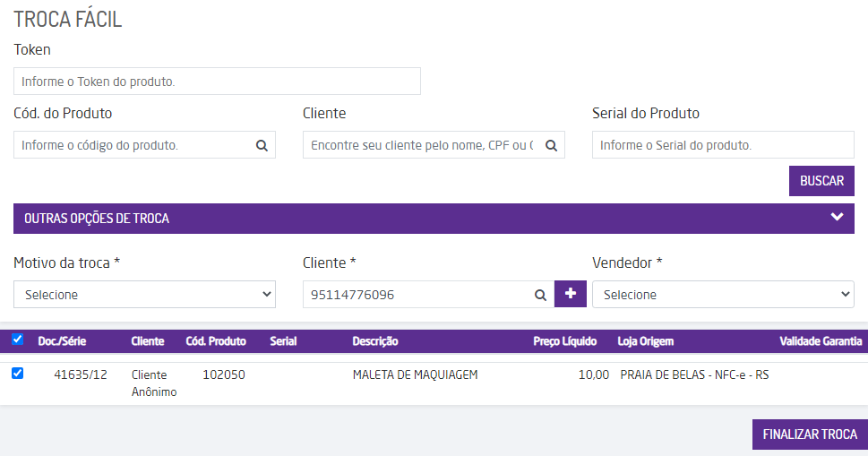Click the Cód. do Produto input field
The width and height of the screenshot is (868, 456).
point(134,145)
